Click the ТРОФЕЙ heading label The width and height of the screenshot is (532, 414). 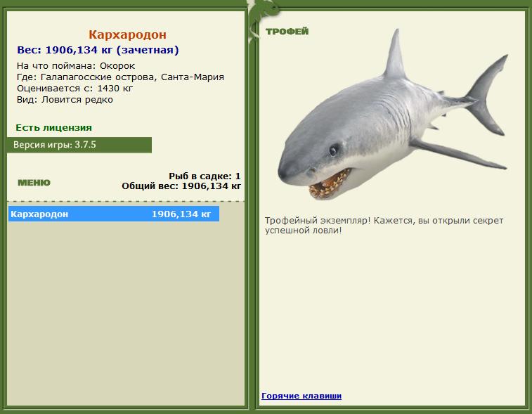pyautogui.click(x=287, y=32)
